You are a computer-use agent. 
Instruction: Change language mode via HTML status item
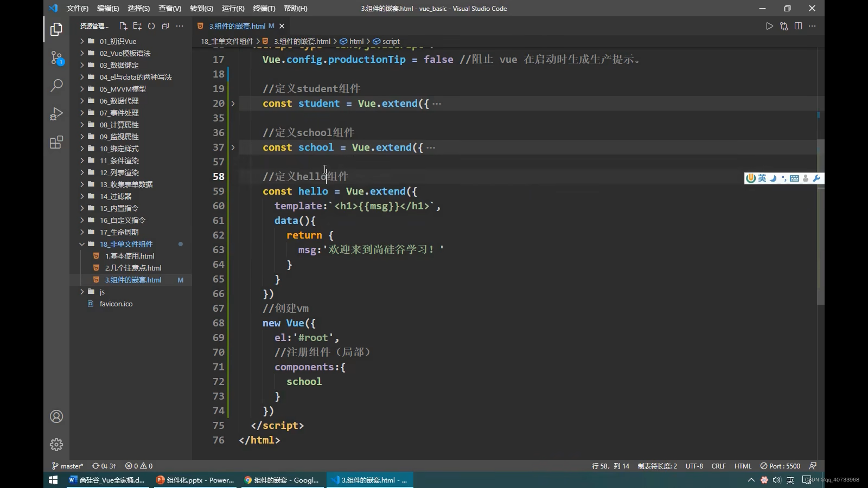(743, 466)
